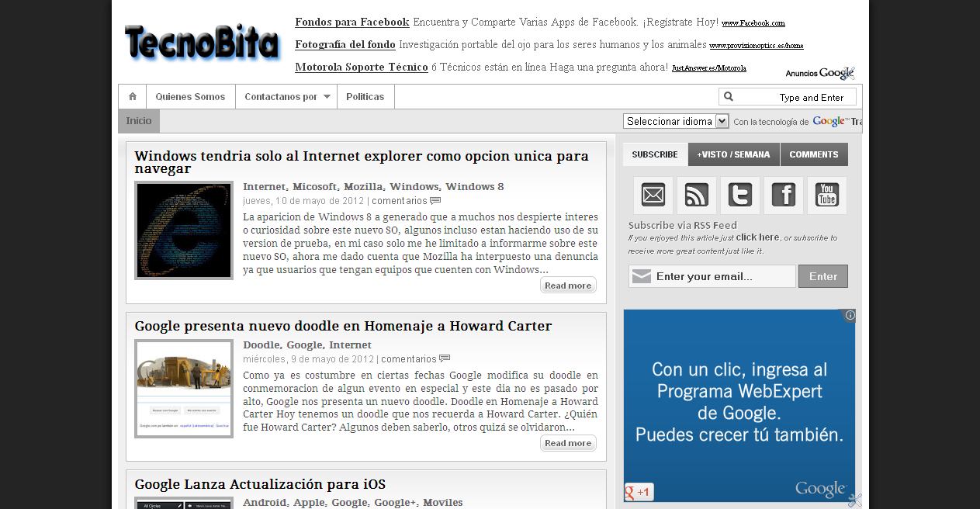980x509 pixels.
Task: Click the Google+ tag on iOS post
Action: (395, 502)
